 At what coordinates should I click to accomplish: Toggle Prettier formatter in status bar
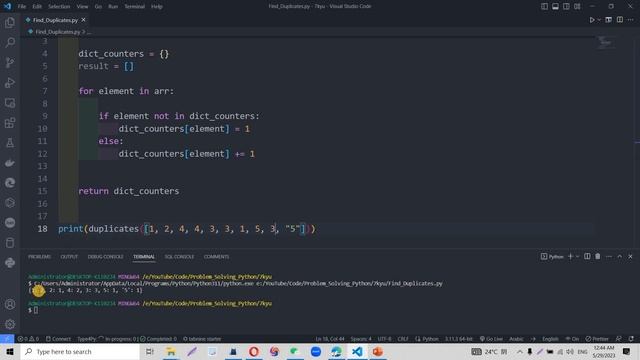597,339
